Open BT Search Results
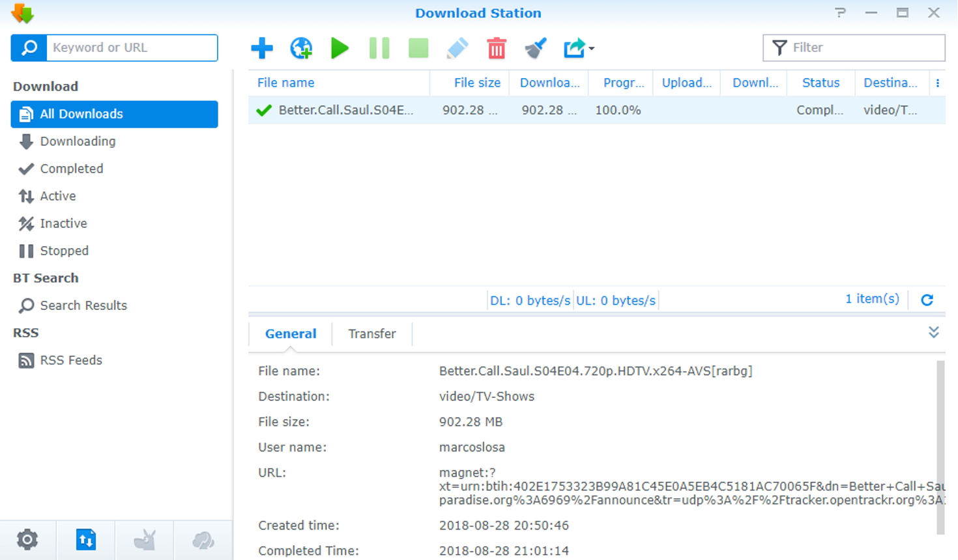 click(115, 305)
